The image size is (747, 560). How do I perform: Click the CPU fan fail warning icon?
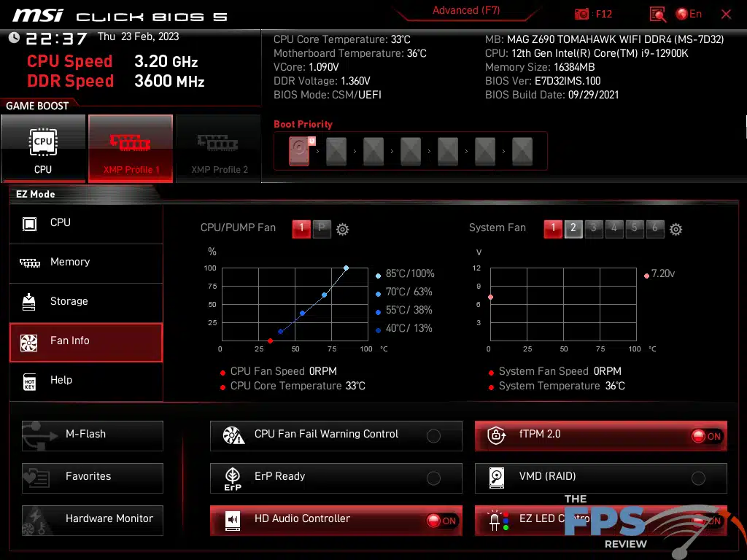tap(233, 435)
